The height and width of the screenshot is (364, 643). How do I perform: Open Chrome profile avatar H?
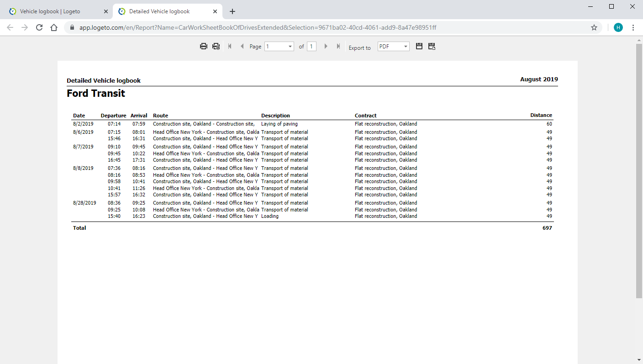618,27
